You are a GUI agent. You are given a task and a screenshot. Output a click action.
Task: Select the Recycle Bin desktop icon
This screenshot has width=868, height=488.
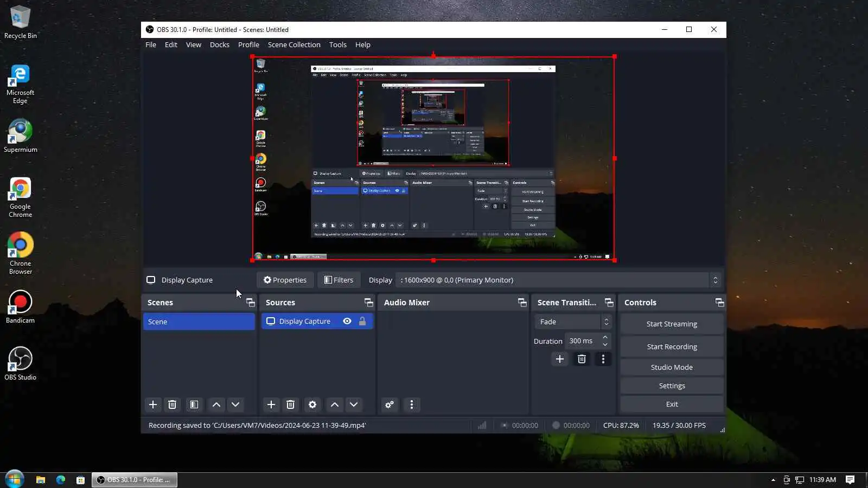pyautogui.click(x=20, y=22)
